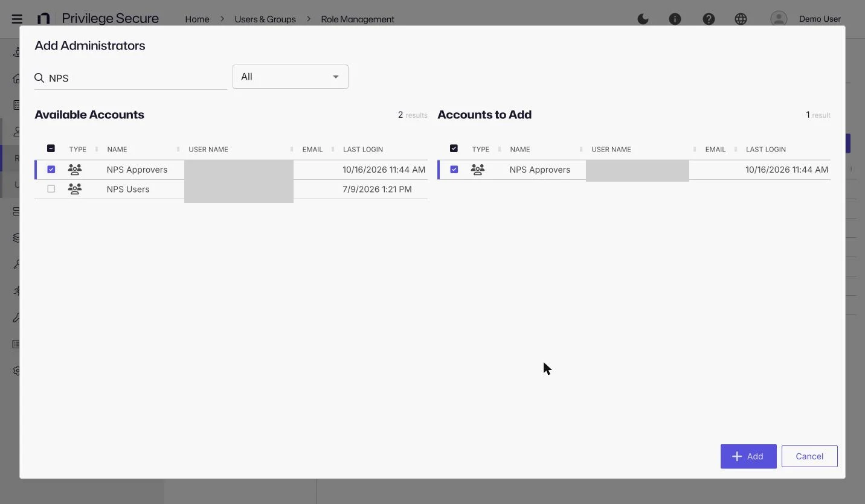This screenshot has height=504, width=865.
Task: Sort Available Accounts by Name column
Action: point(117,149)
